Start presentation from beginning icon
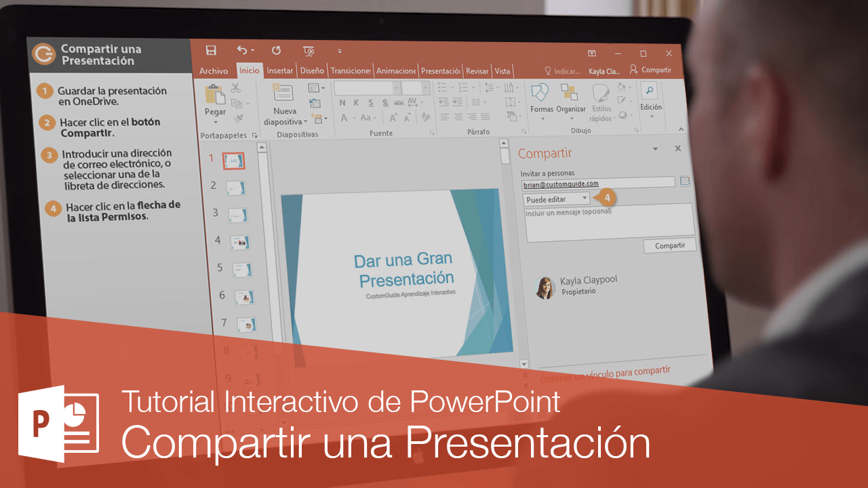The width and height of the screenshot is (868, 488). (x=309, y=51)
